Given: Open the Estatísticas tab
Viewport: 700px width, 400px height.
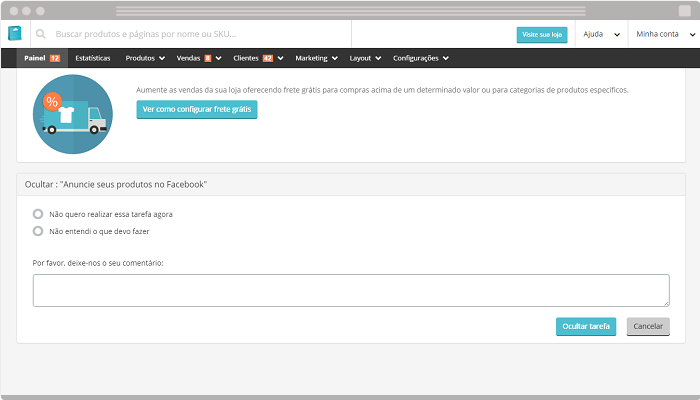Looking at the screenshot, I should coord(93,58).
